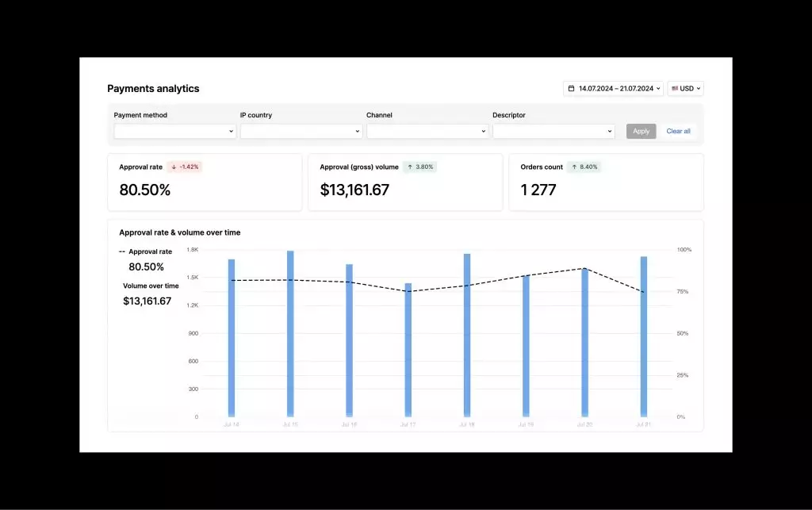Select the Jul 20 bar on the chart
The height and width of the screenshot is (510, 812).
pos(584,341)
